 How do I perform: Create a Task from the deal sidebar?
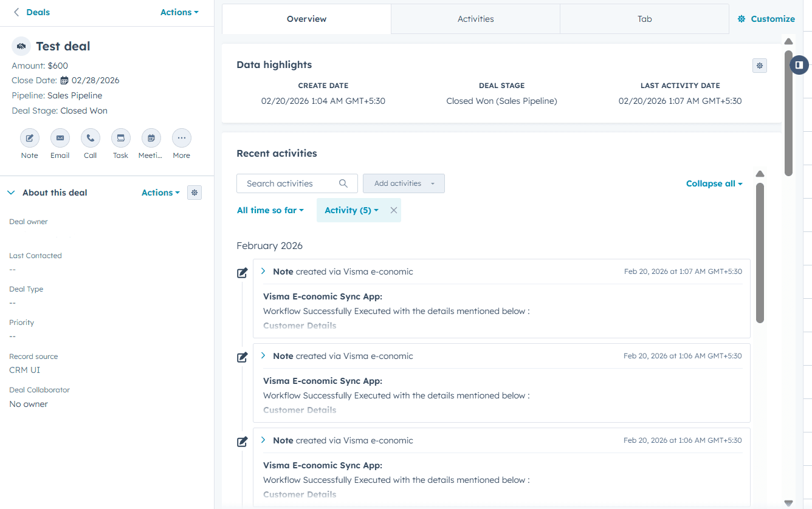(120, 138)
